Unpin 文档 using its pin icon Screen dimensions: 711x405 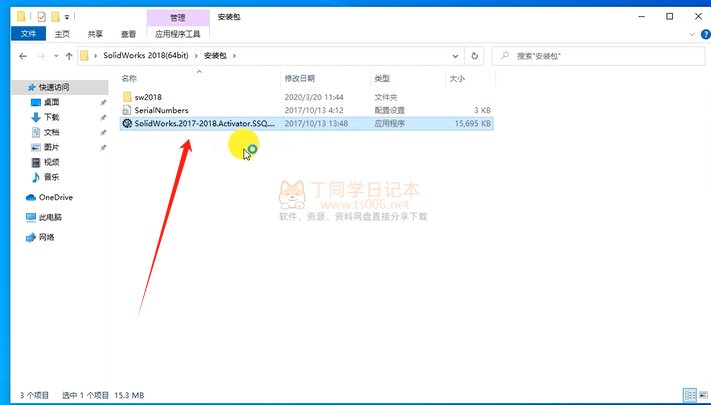point(103,133)
